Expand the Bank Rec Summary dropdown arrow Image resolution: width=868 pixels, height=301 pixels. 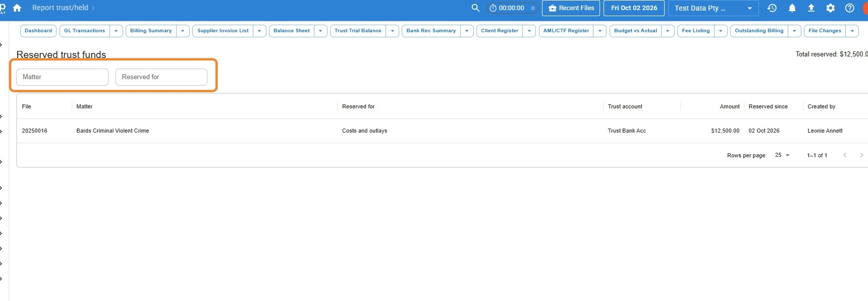467,31
